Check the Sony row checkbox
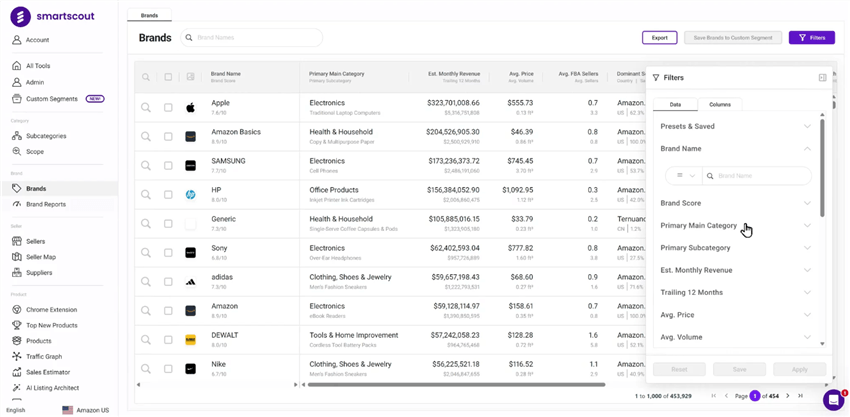 168,252
